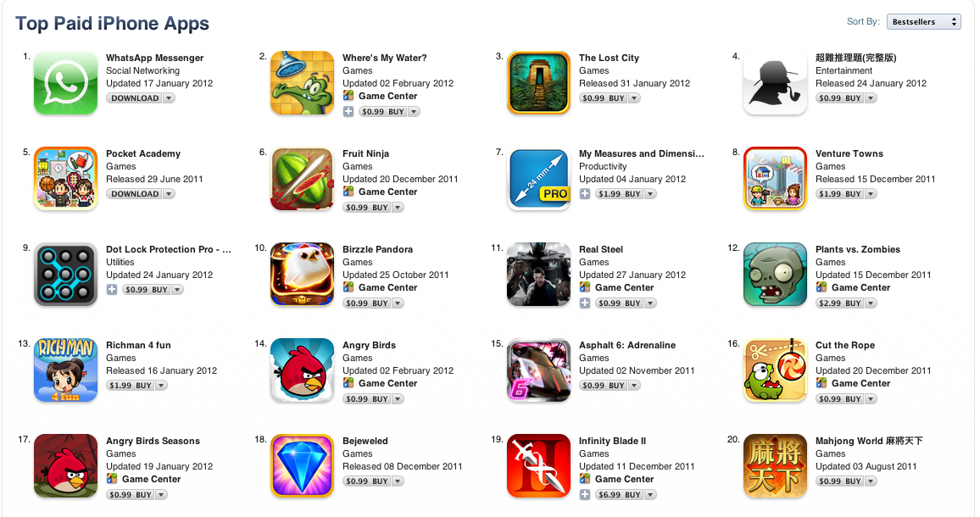Click the Where's My Water? crocodile icon
The width and height of the screenshot is (980, 517).
click(x=302, y=83)
